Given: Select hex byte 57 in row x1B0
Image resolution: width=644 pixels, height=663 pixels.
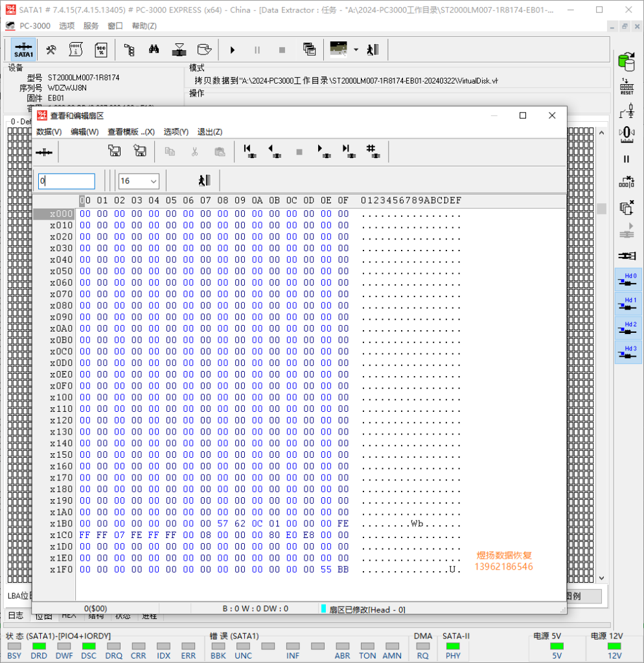Looking at the screenshot, I should pos(223,523).
